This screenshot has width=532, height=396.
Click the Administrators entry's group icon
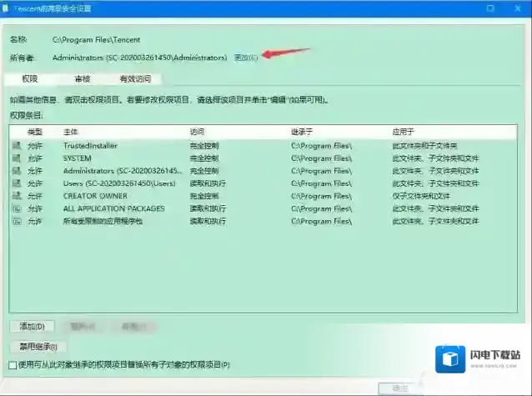tap(17, 170)
